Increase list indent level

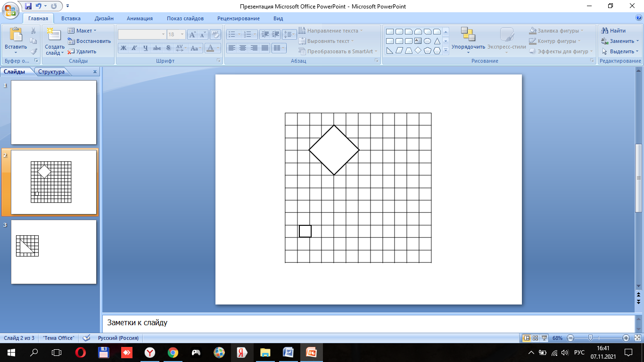[275, 34]
